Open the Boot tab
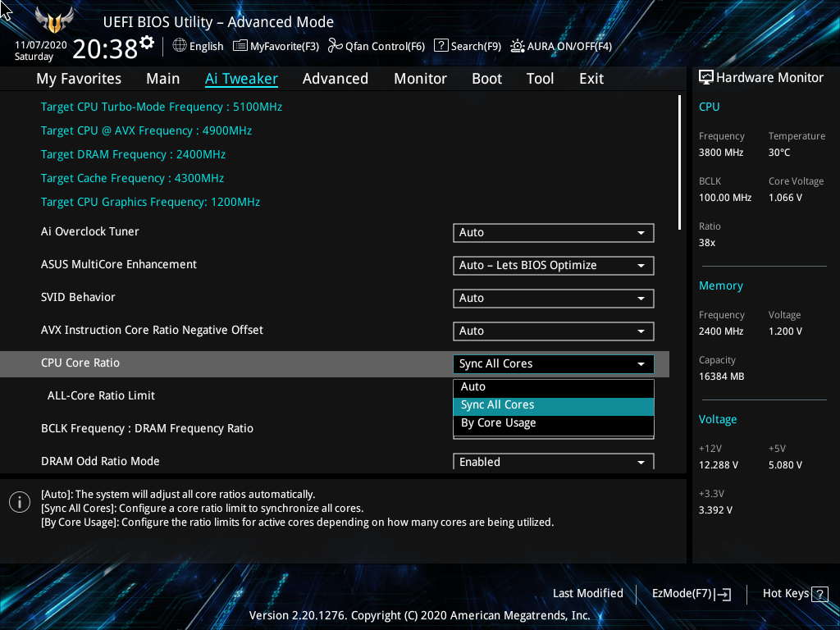840x630 pixels. tap(487, 79)
